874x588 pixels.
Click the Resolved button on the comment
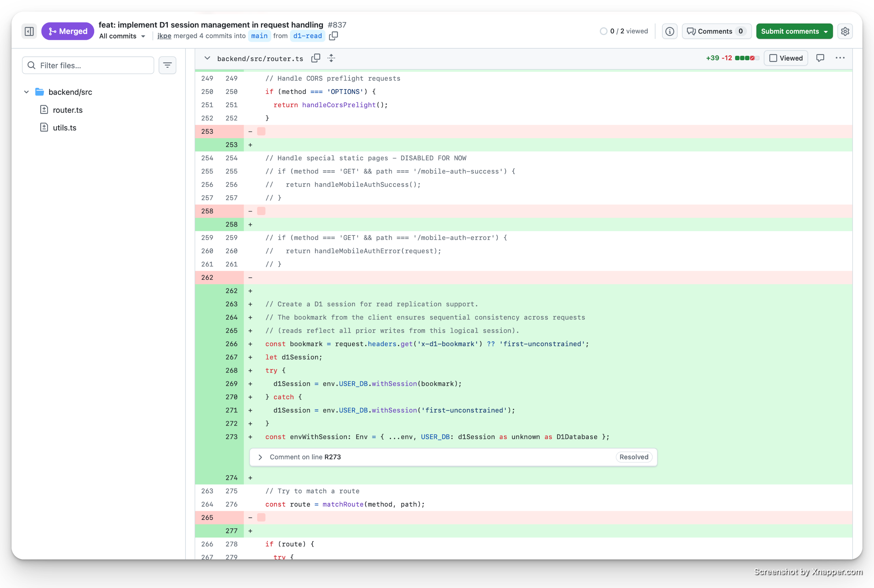[633, 457]
